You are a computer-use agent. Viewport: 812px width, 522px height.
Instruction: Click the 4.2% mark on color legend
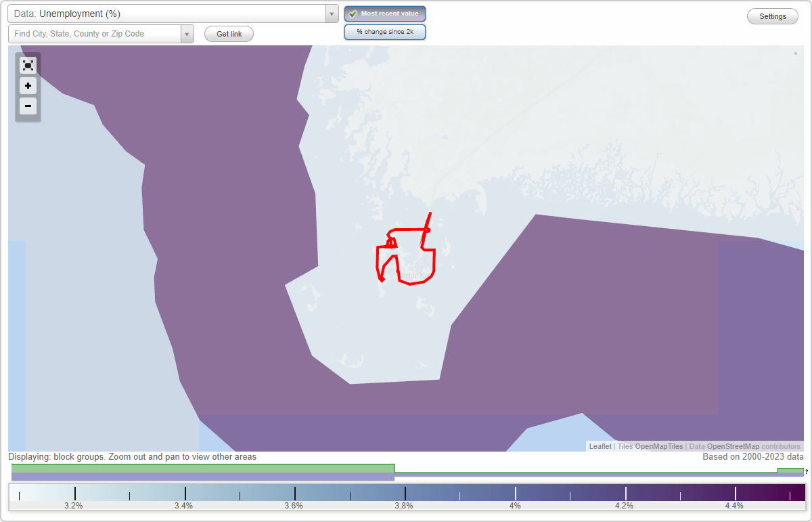pyautogui.click(x=625, y=506)
